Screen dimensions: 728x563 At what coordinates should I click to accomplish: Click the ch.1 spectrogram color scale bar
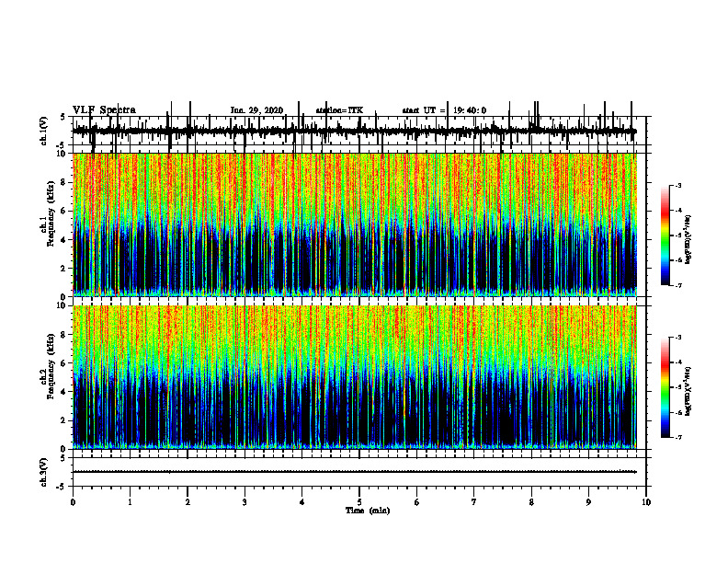(665, 236)
